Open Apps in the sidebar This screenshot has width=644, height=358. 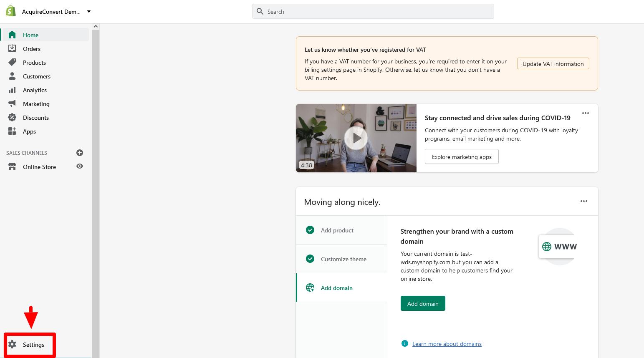[x=29, y=131]
